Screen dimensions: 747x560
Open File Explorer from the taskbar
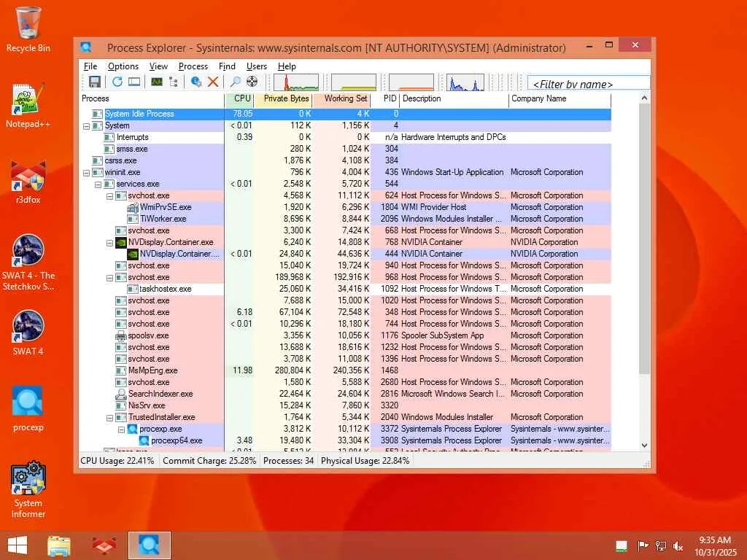pos(59,545)
